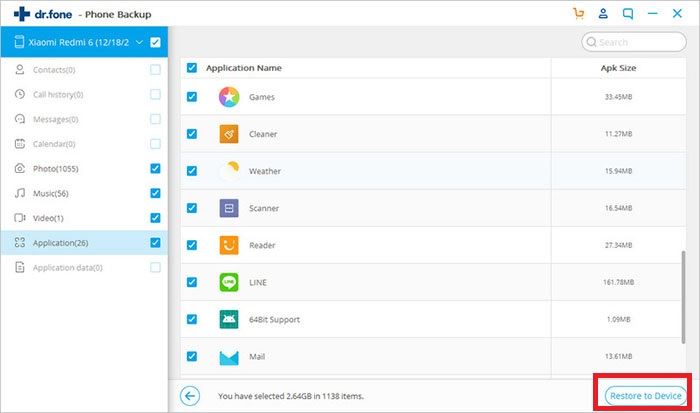Click the Restore to Device button
Screen dimensions: 700x413
[646, 396]
